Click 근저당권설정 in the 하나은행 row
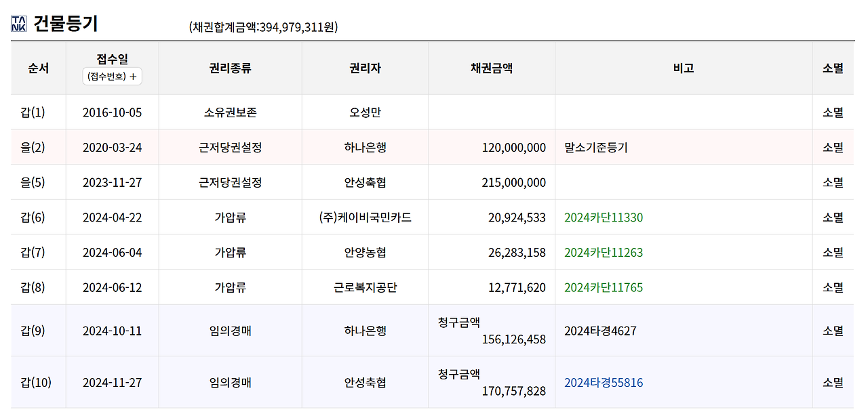The width and height of the screenshot is (868, 418). (x=231, y=147)
